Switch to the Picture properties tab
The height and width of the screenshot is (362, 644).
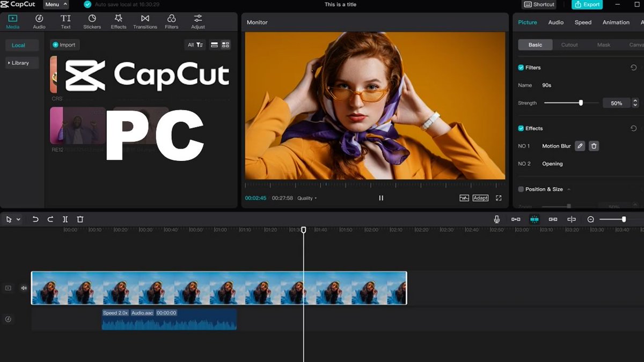[528, 22]
